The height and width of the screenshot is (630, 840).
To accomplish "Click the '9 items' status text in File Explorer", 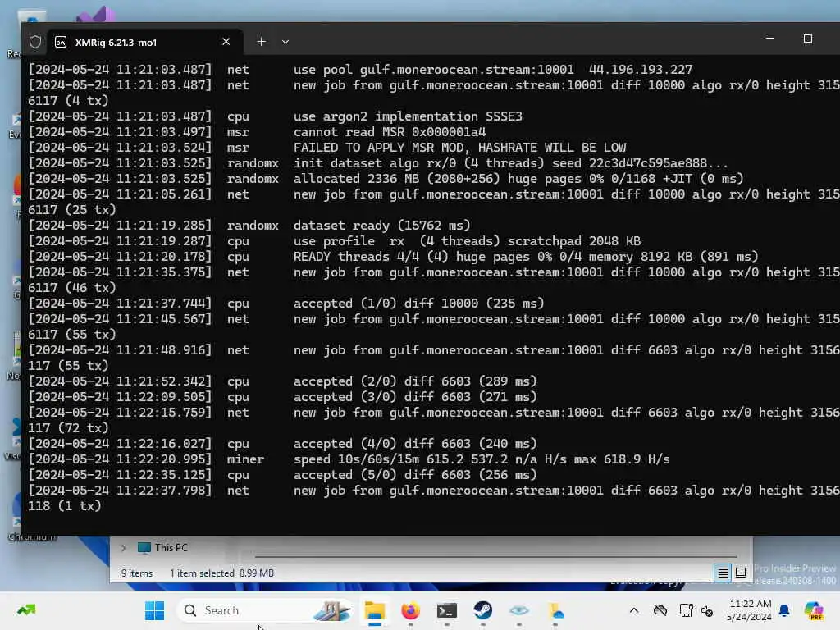I will pos(137,573).
